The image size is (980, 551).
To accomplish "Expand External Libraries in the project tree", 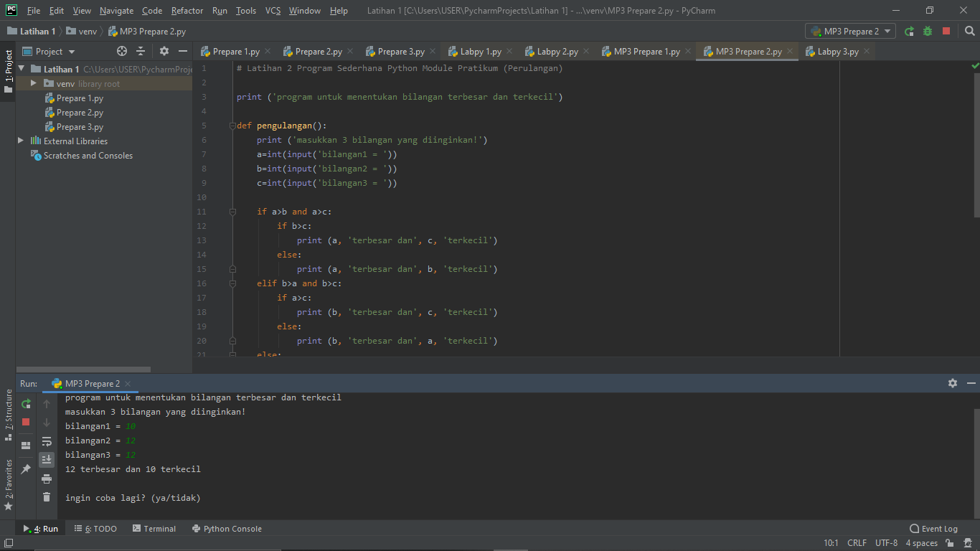I will point(21,141).
